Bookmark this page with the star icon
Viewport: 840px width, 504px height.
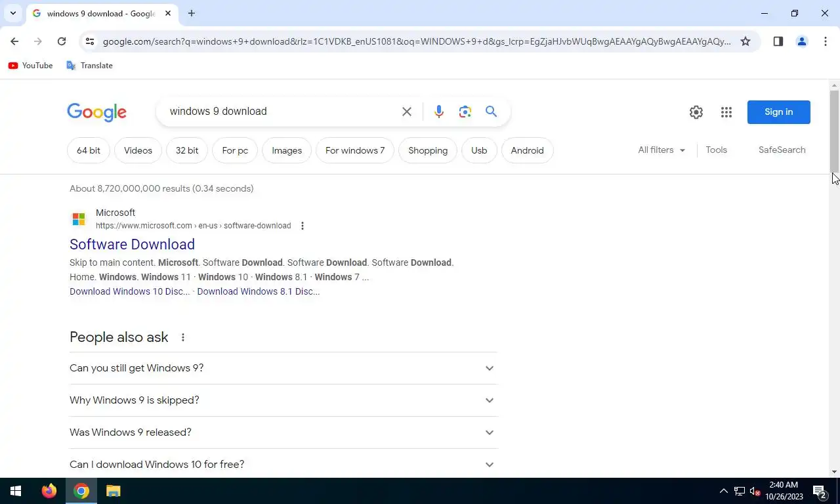click(x=745, y=41)
